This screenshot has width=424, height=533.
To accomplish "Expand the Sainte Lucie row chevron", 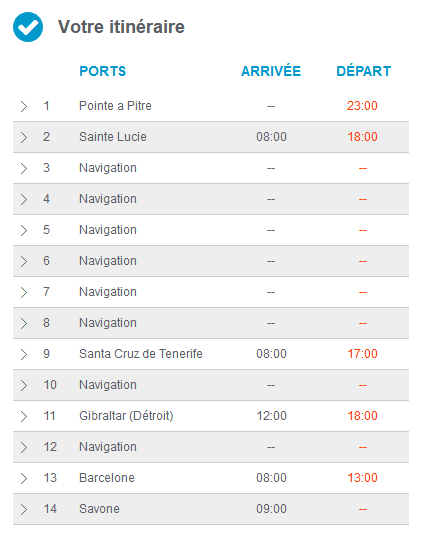I will coord(23,137).
